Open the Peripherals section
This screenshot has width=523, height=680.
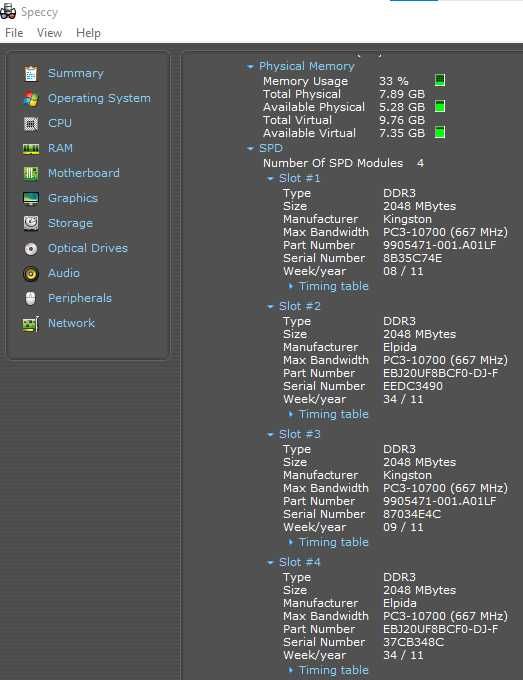coord(80,298)
